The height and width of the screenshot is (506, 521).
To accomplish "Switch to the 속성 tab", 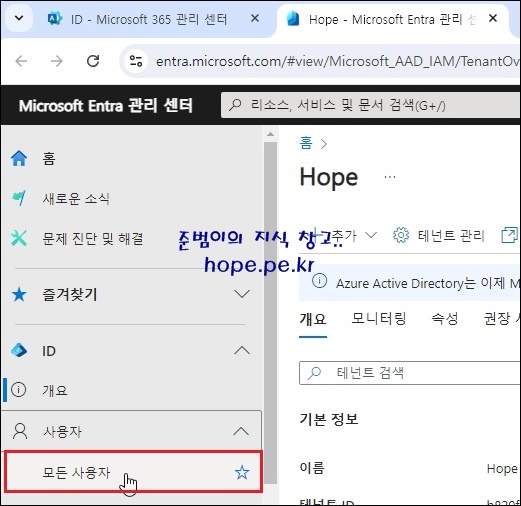I will click(445, 318).
